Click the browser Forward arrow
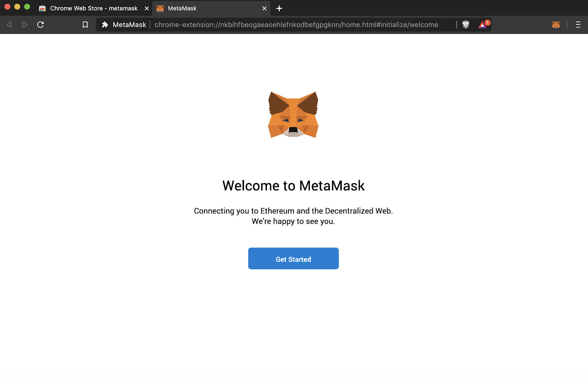Screen dimensions: 588x382 click(25, 25)
